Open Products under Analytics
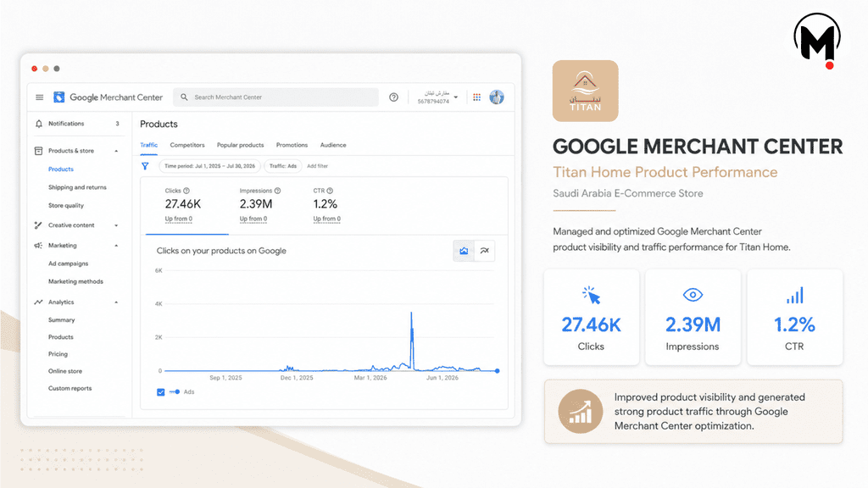The height and width of the screenshot is (488, 868). coord(61,337)
